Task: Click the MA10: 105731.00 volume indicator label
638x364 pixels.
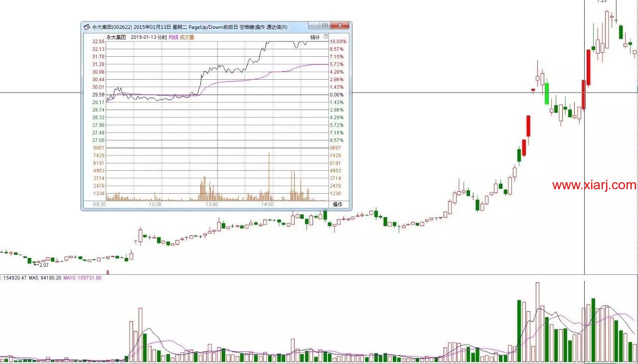Action: coord(82,278)
